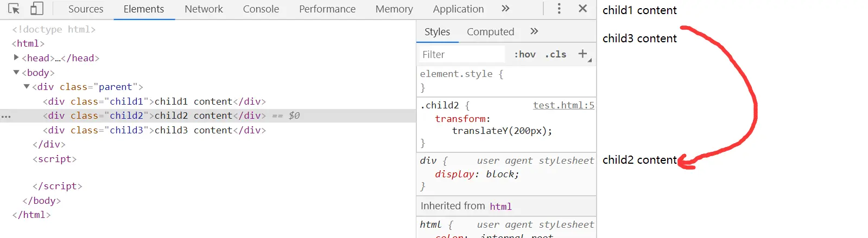868x238 pixels.
Task: Show more Styles pane tabs
Action: (x=534, y=31)
